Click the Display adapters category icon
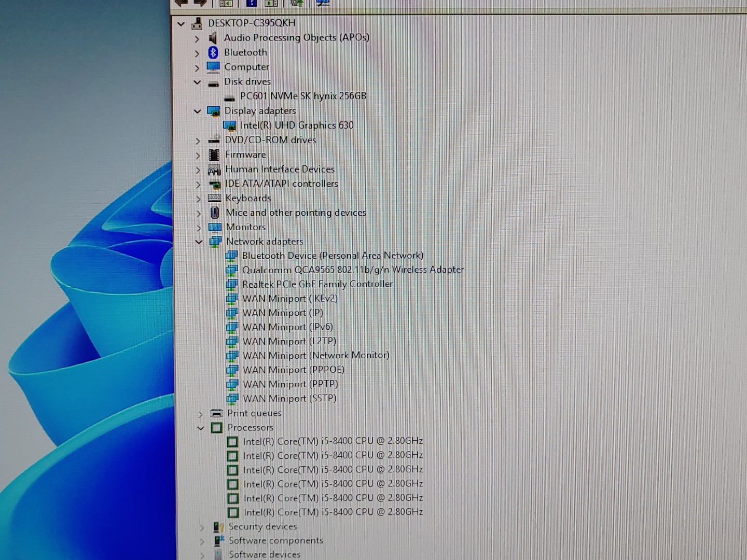 (214, 110)
